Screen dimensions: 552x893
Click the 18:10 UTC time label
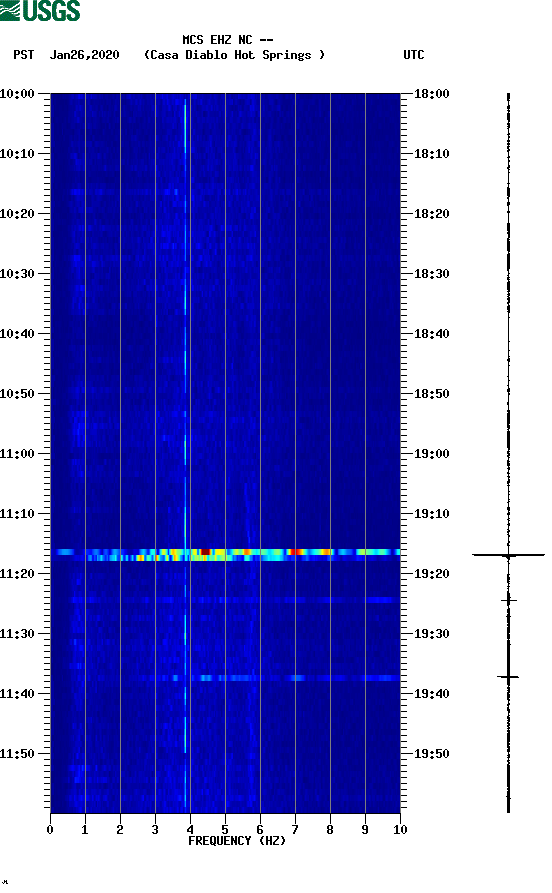432,154
